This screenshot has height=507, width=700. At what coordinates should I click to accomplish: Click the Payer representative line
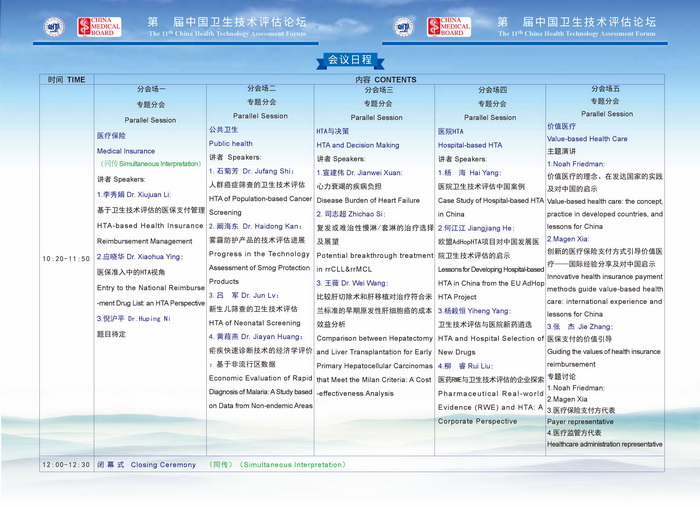(x=580, y=422)
